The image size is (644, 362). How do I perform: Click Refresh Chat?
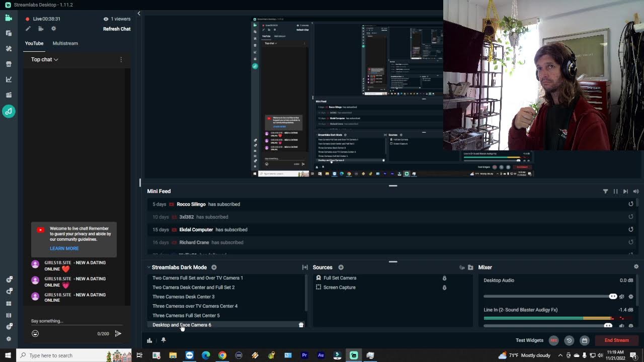[x=117, y=29]
